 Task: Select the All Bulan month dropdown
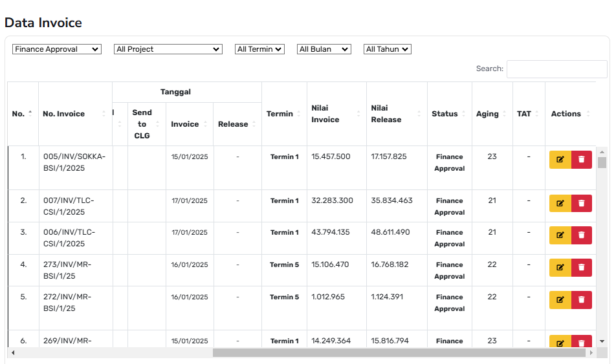click(324, 49)
